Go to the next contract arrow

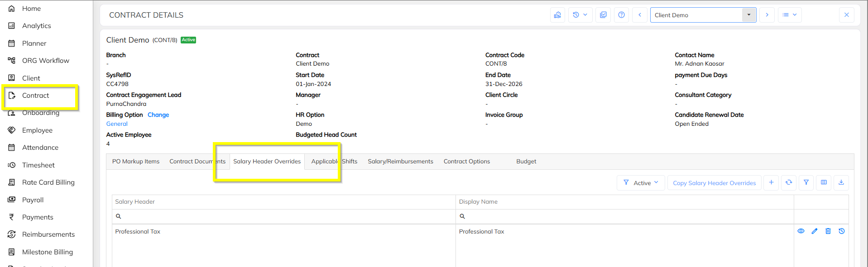click(x=767, y=15)
